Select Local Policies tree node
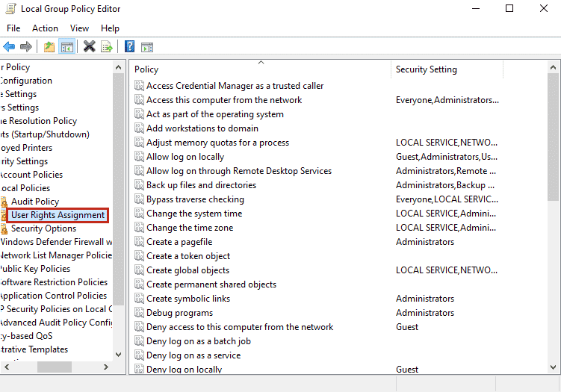This screenshot has width=561, height=392. (25, 188)
